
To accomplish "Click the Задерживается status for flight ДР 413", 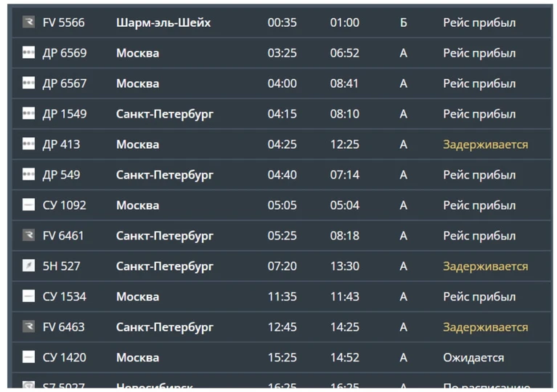I will coord(485,144).
